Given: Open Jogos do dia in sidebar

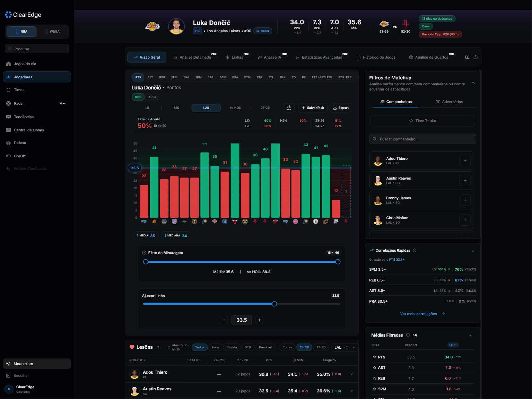Looking at the screenshot, I should point(37,64).
